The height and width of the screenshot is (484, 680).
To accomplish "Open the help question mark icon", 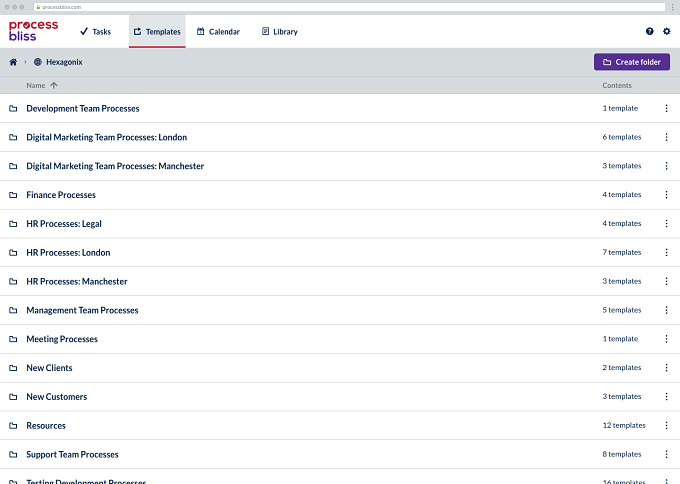I will (x=649, y=31).
